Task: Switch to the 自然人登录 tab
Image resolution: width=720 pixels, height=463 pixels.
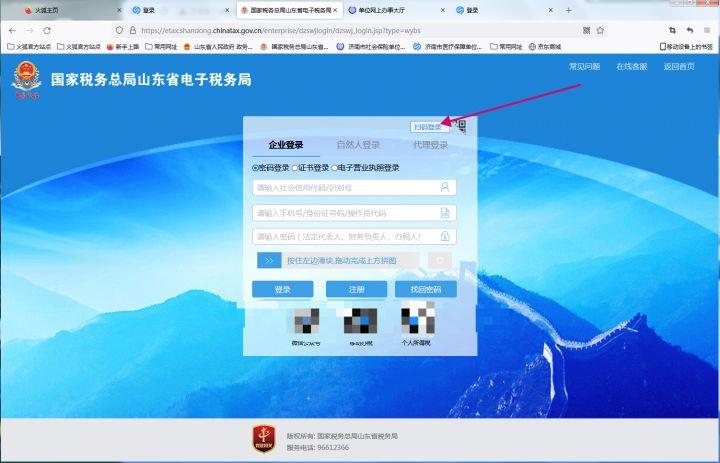Action: (x=358, y=145)
